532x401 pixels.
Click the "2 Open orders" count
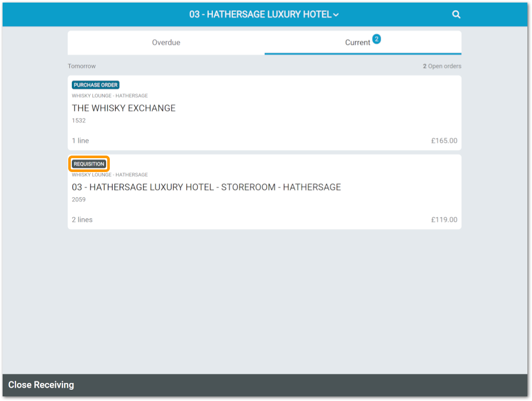[x=442, y=66]
